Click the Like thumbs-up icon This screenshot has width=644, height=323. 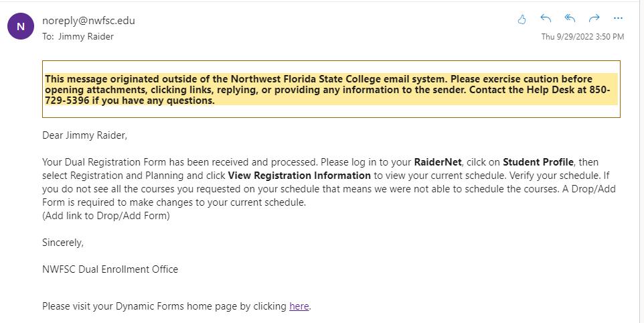click(522, 19)
